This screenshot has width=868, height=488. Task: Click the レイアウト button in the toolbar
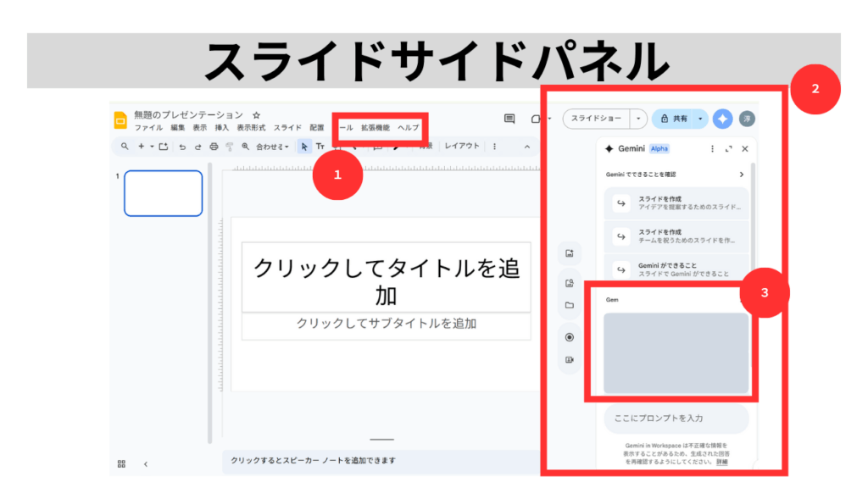[x=463, y=147]
